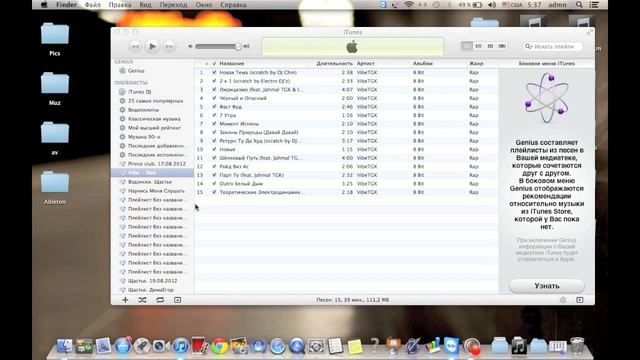The width and height of the screenshot is (640, 360).
Task: Open the Файл menu
Action: [93, 5]
